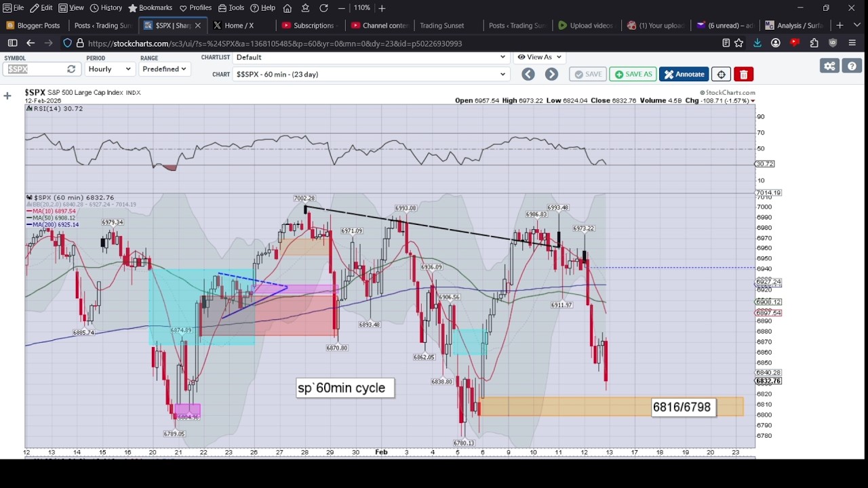Open the Range dropdown set to Predefined
This screenshot has height=488, width=868.
coord(164,69)
